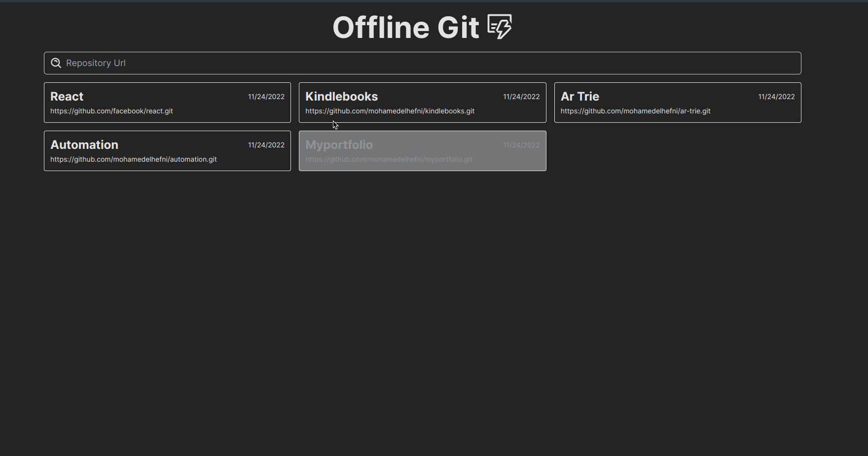
Task: Click the 11/24/2022 date on the Automation card
Action: (266, 145)
